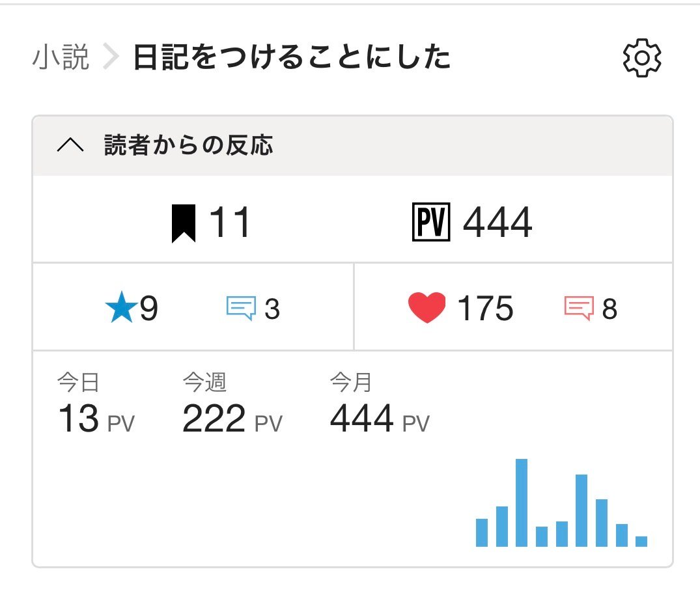Click the total PV count 444
Image resolution: width=700 pixels, height=593 pixels.
(497, 223)
